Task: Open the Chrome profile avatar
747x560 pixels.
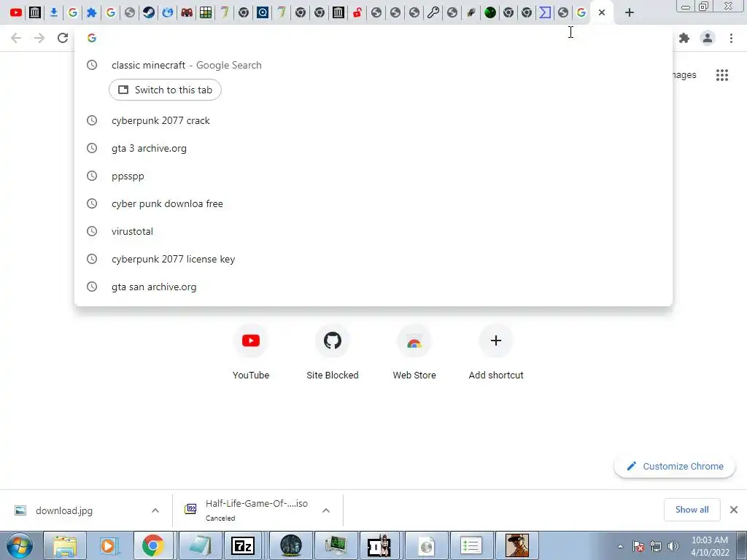Action: [708, 38]
